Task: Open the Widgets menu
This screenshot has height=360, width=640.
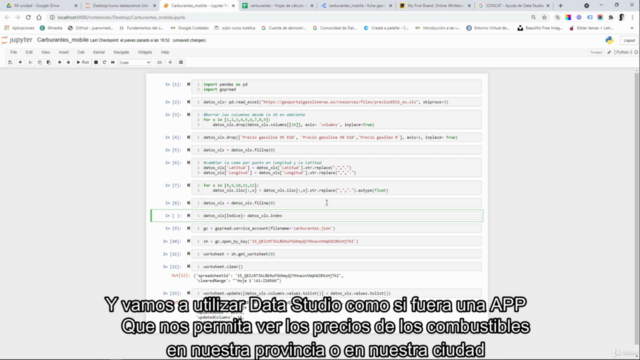Action: 145,52
